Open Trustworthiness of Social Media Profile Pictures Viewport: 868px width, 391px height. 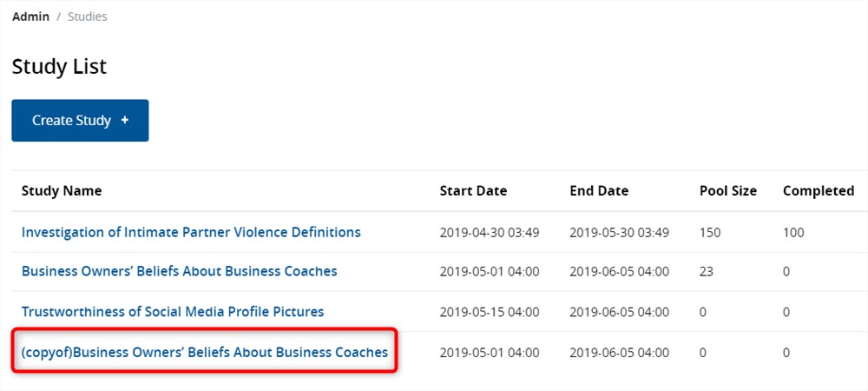(x=173, y=311)
